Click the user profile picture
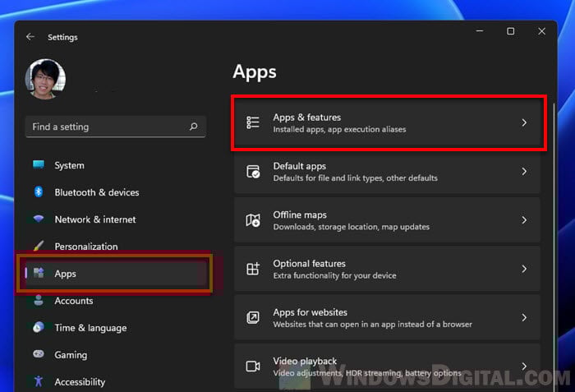Screen dimensions: 575x392 pos(45,80)
